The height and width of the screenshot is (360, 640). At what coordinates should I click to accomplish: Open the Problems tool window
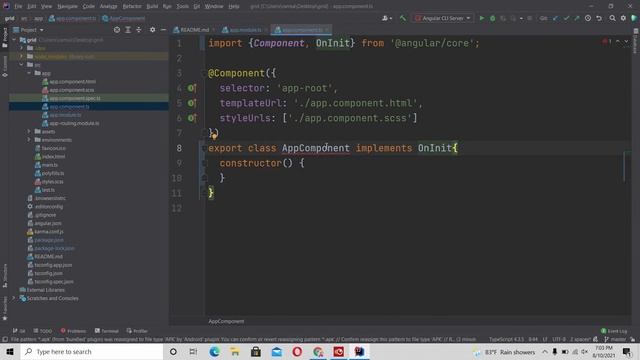pyautogui.click(x=73, y=331)
